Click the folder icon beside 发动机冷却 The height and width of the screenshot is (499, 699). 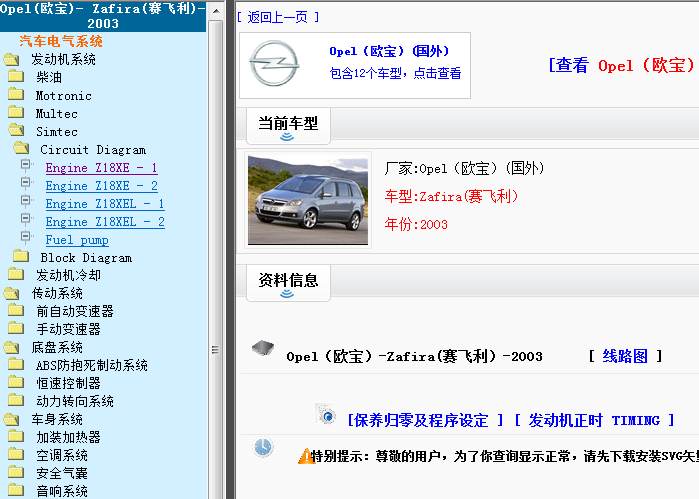16,274
